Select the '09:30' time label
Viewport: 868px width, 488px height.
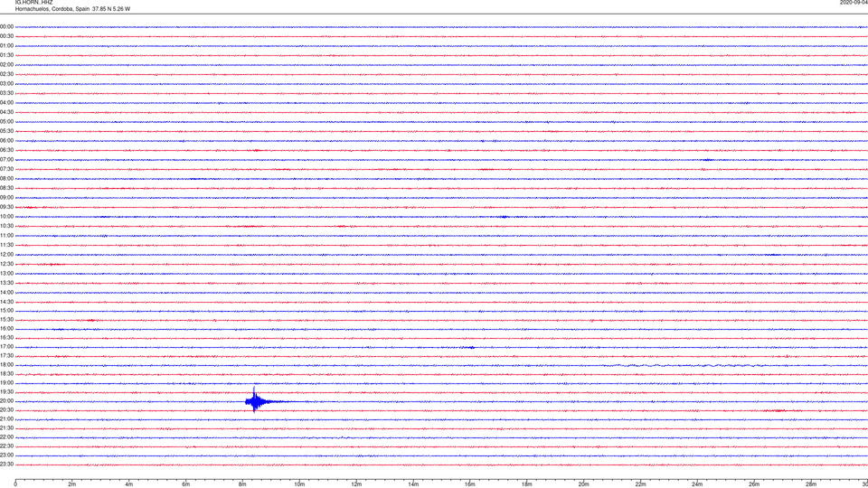tap(6, 207)
